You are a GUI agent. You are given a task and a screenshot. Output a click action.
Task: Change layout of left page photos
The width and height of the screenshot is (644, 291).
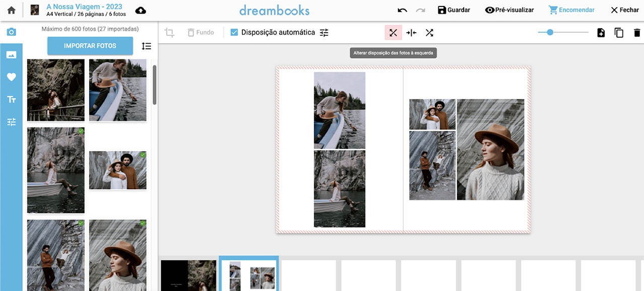(393, 33)
